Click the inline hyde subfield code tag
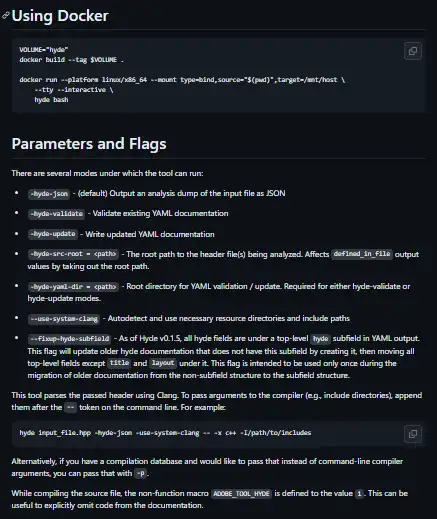437x519 pixels. pos(320,339)
